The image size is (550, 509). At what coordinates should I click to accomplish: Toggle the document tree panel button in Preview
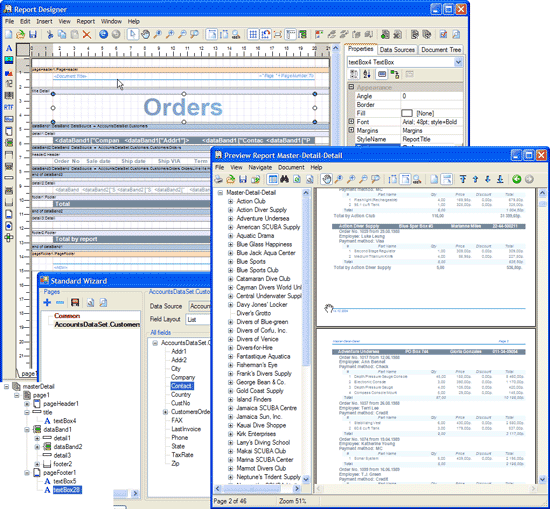pos(273,179)
